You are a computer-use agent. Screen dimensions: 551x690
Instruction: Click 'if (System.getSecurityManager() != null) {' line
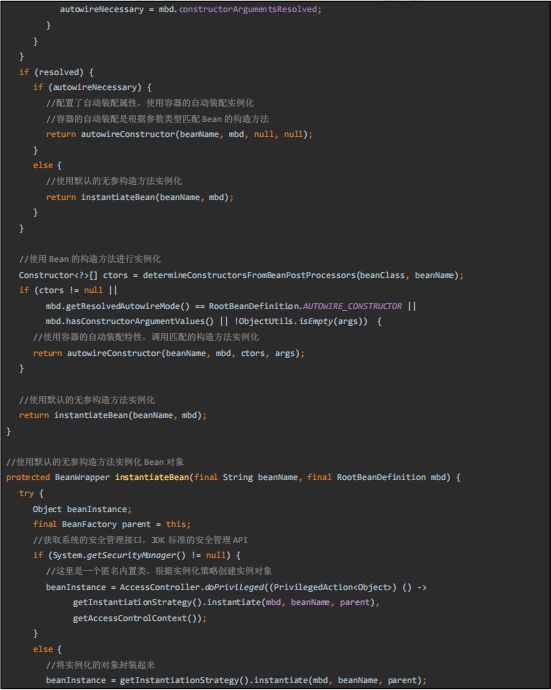coord(137,555)
